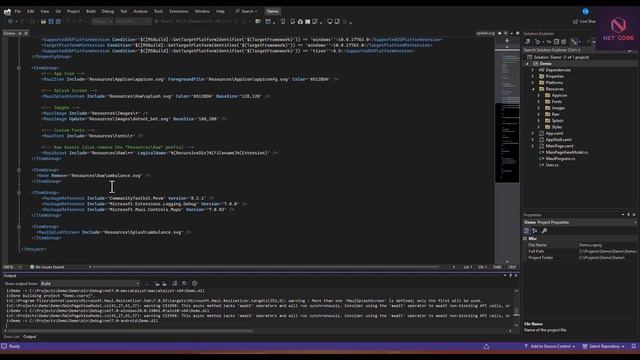This screenshot has height=360, width=640.
Task: Open the Help menu
Action: pos(220,11)
